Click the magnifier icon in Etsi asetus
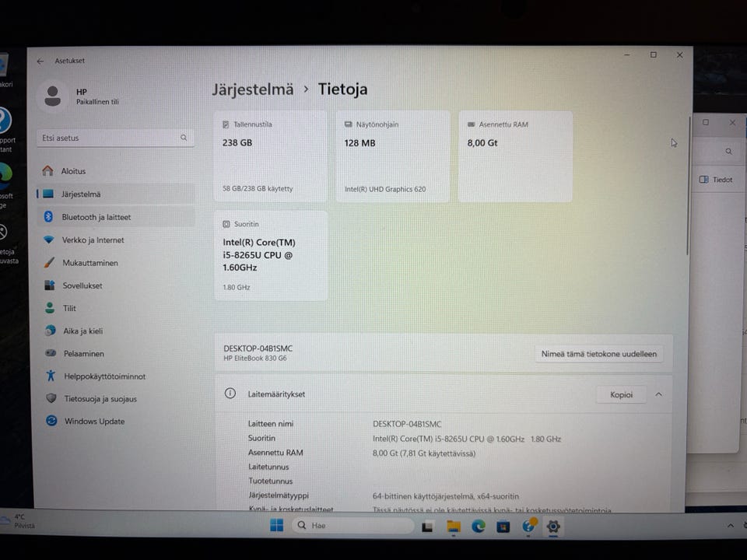The height and width of the screenshot is (560, 747). pyautogui.click(x=184, y=138)
